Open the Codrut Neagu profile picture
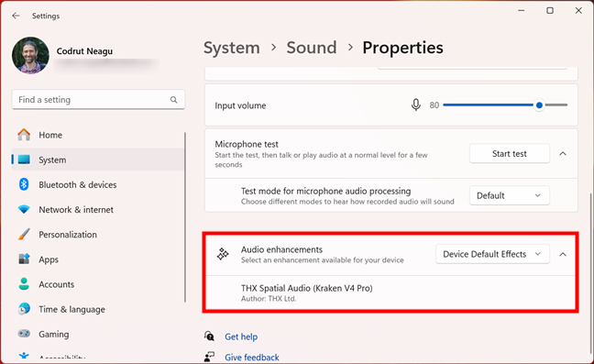Screen dimensions: 594x364 click(x=30, y=55)
